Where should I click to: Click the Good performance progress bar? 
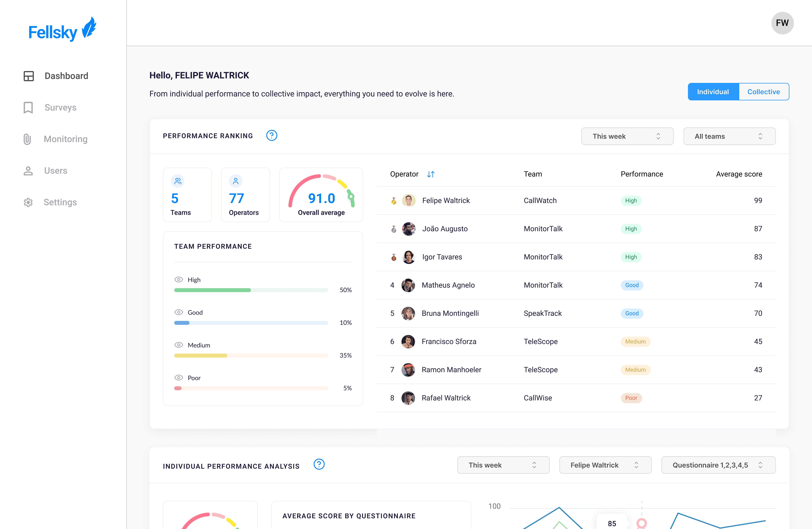point(251,323)
